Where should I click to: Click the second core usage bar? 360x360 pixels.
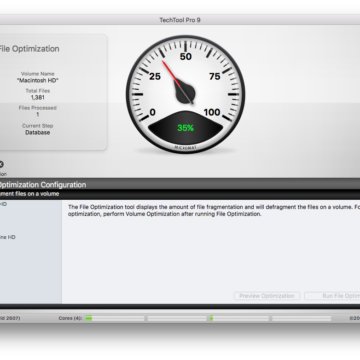(177, 318)
